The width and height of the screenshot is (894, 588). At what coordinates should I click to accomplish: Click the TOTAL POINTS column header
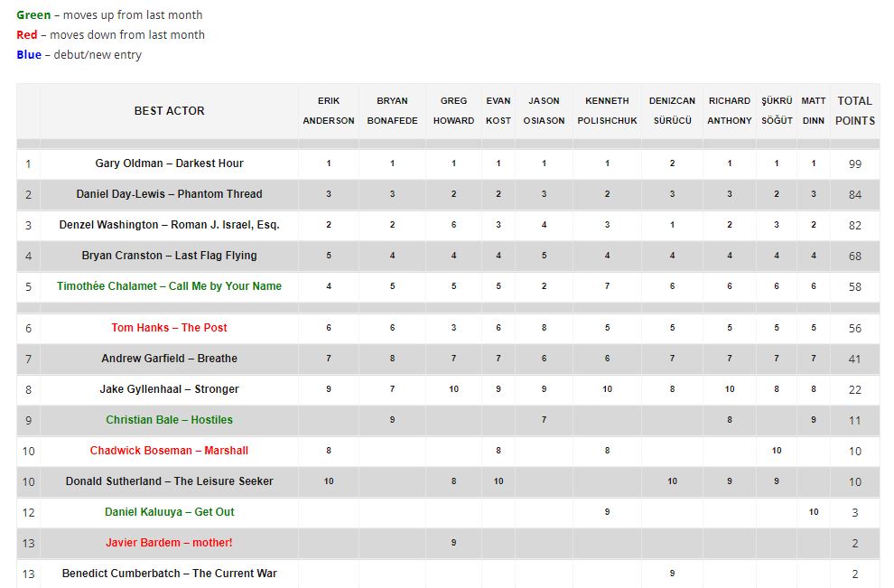854,110
